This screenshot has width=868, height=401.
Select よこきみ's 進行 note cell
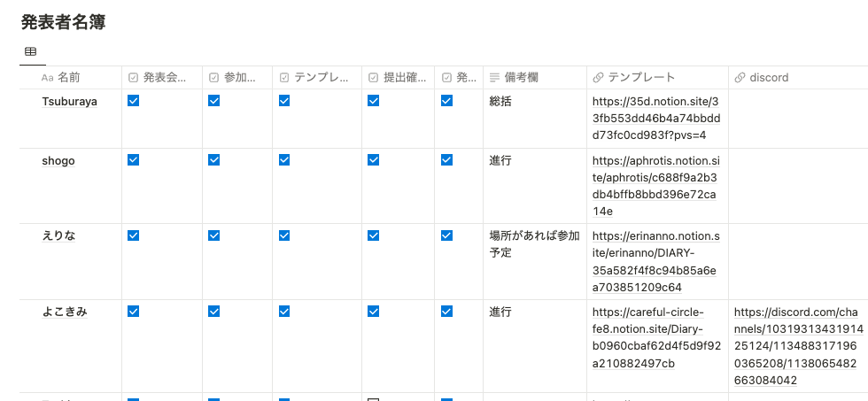[535, 346]
